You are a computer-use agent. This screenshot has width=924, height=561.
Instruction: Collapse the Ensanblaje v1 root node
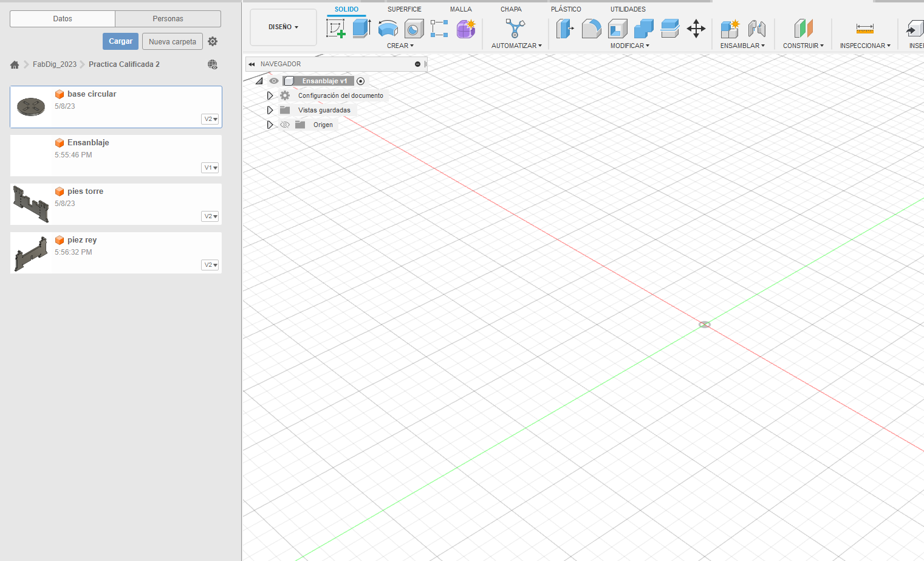pyautogui.click(x=259, y=81)
